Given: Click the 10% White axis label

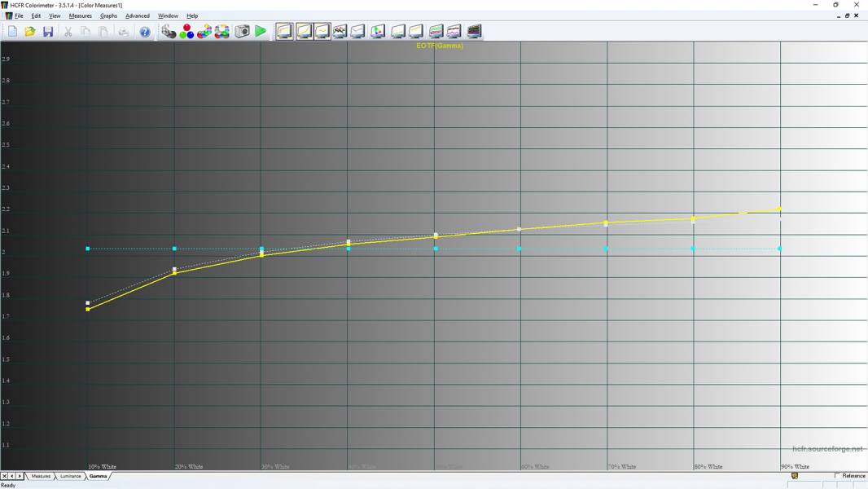Looking at the screenshot, I should (x=103, y=467).
